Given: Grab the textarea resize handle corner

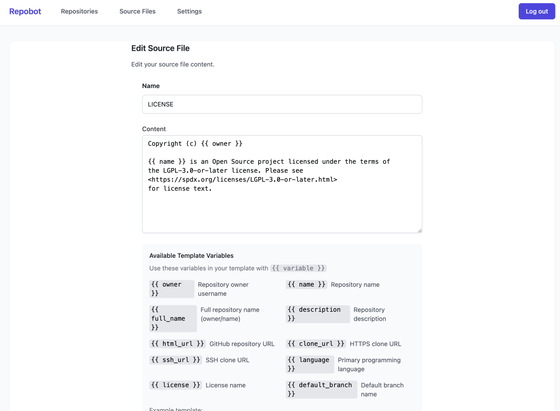Looking at the screenshot, I should point(420,231).
